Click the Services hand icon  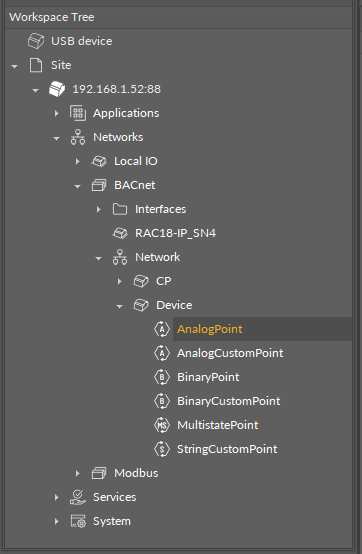(x=78, y=497)
